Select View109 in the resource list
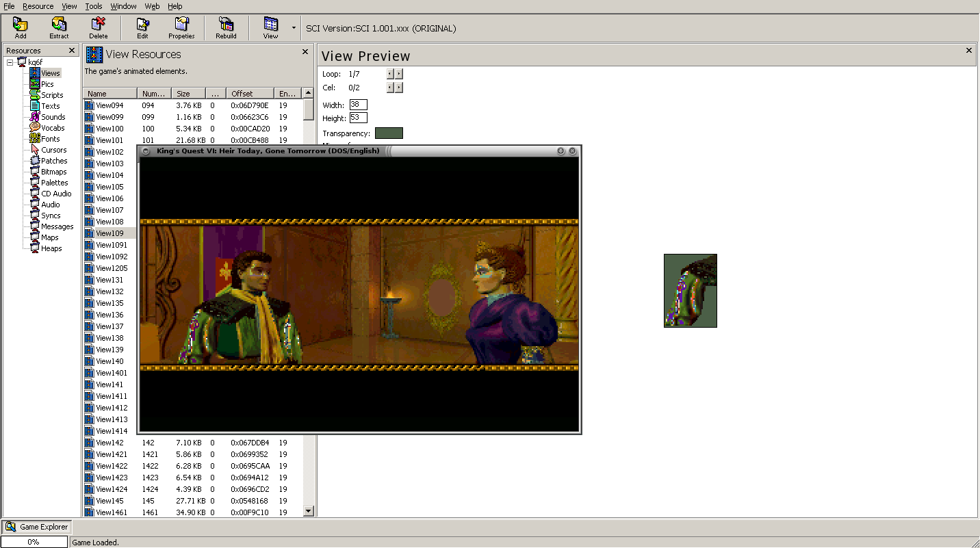980x548 pixels. tap(110, 233)
